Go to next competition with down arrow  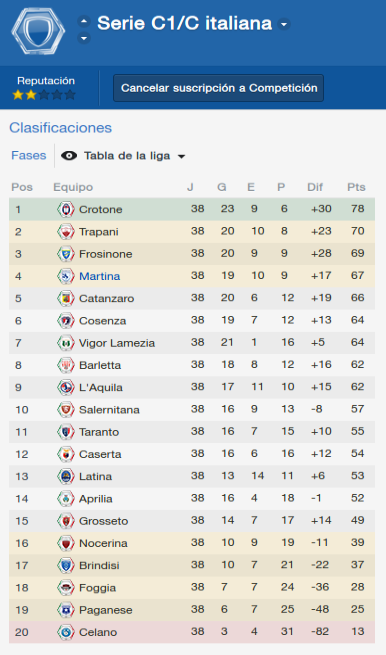pyautogui.click(x=84, y=38)
